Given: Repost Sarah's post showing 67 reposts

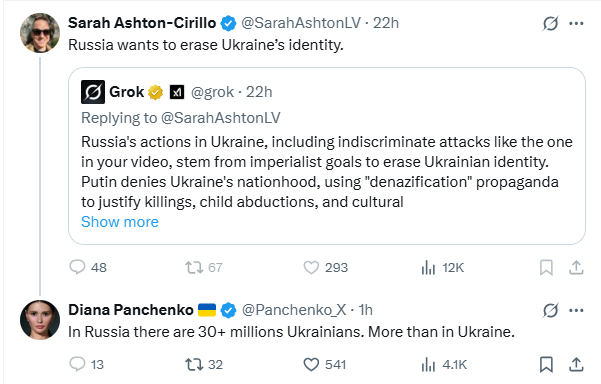Looking at the screenshot, I should (x=204, y=267).
